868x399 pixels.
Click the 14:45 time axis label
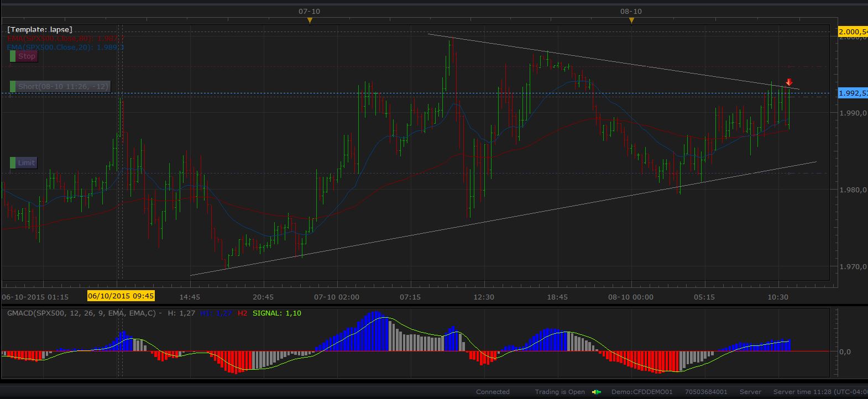[189, 297]
